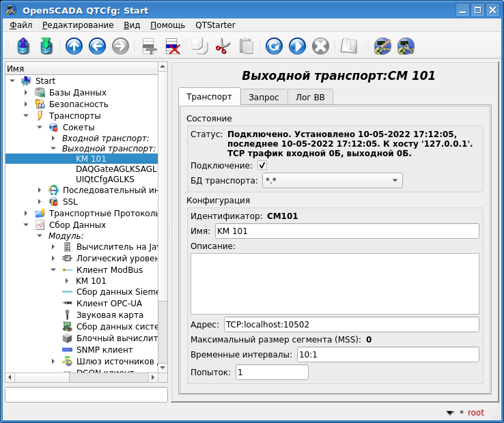504x423 pixels.
Task: Click the Сокеты module icon
Action: (x=54, y=127)
